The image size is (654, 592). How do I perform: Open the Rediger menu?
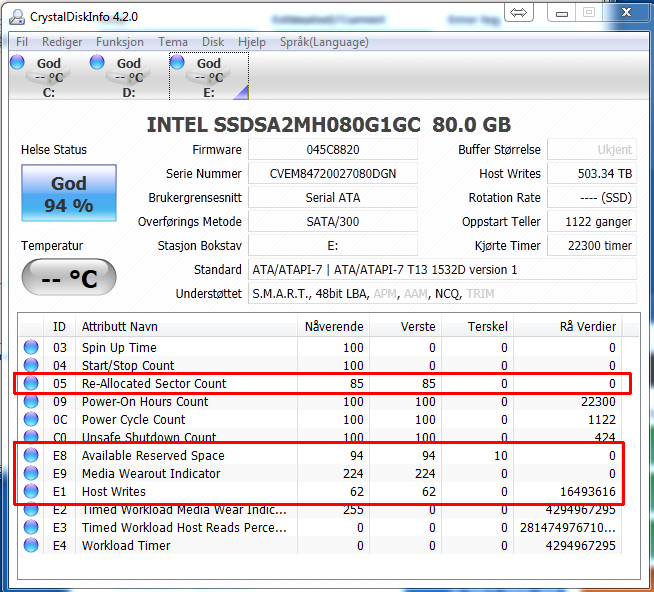(x=62, y=42)
